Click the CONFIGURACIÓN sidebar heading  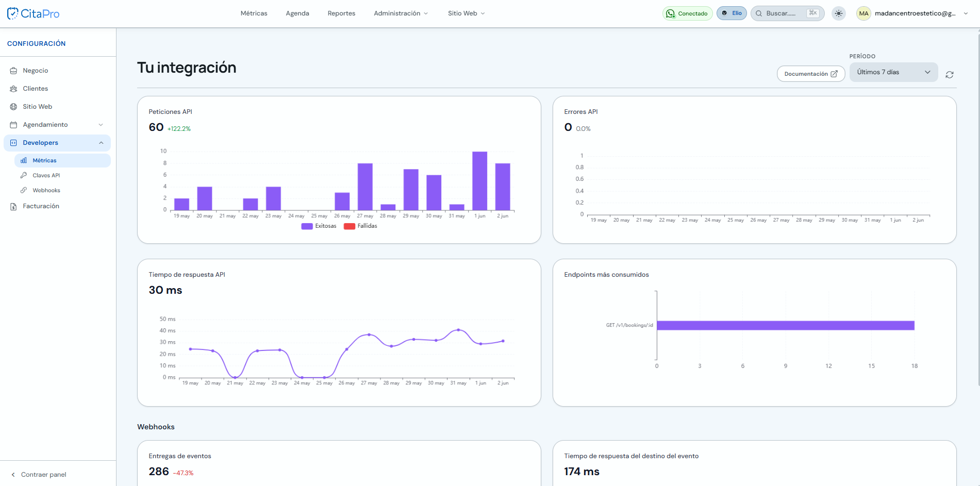(x=37, y=44)
